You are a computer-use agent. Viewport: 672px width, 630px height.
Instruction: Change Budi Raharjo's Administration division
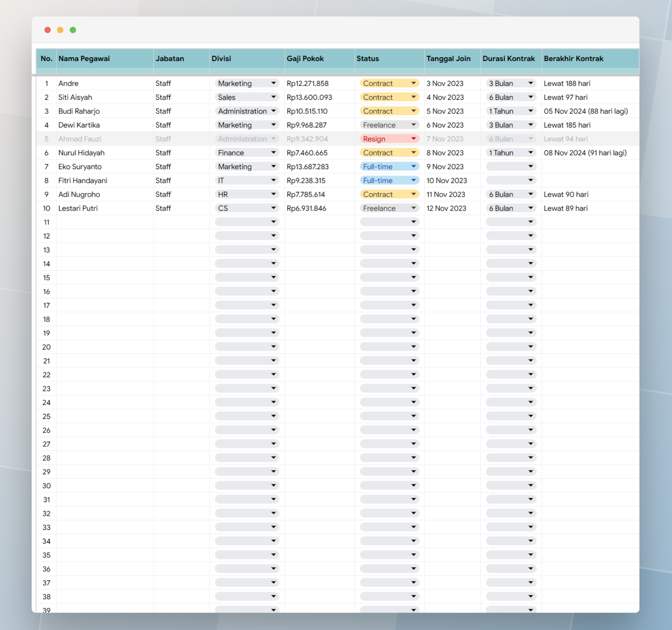pyautogui.click(x=247, y=111)
